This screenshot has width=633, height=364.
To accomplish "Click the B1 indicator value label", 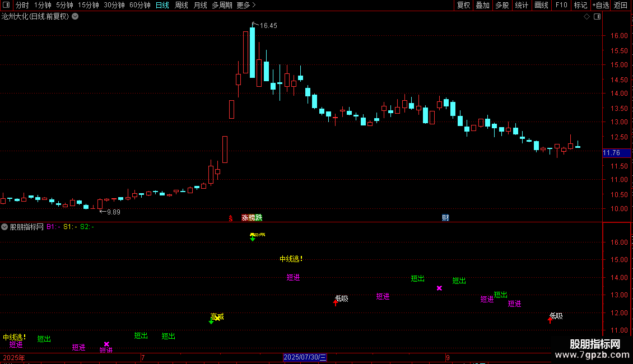I will coord(53,227).
